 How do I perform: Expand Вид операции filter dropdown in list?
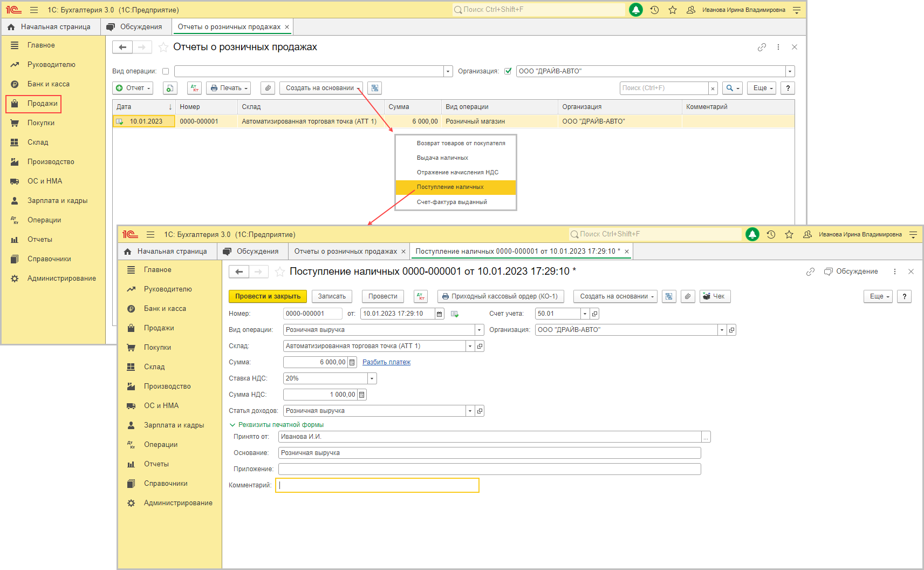pos(448,71)
